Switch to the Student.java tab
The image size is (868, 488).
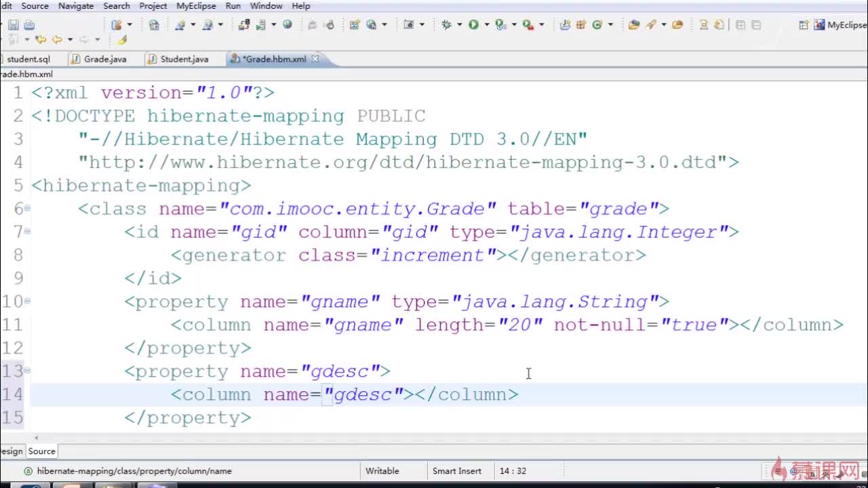[x=184, y=59]
